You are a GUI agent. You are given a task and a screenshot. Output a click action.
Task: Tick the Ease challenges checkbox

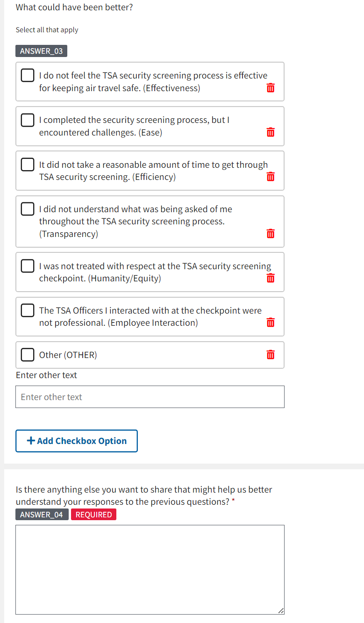(x=28, y=120)
